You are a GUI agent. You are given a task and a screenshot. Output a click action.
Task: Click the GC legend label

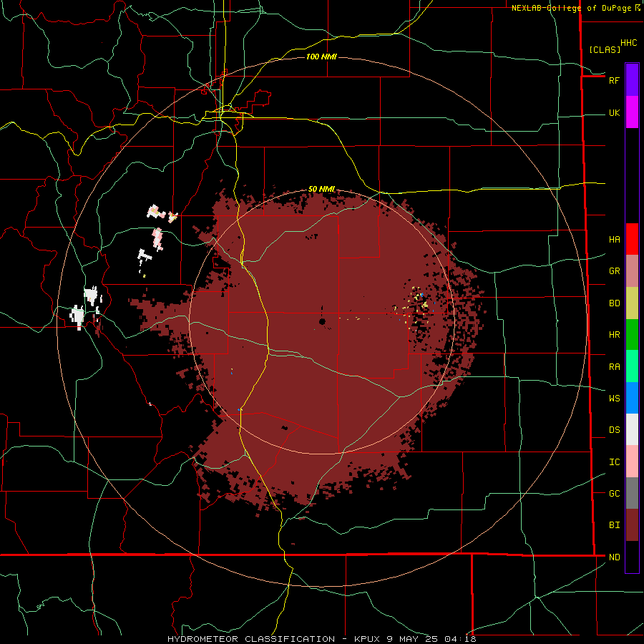pyautogui.click(x=614, y=493)
